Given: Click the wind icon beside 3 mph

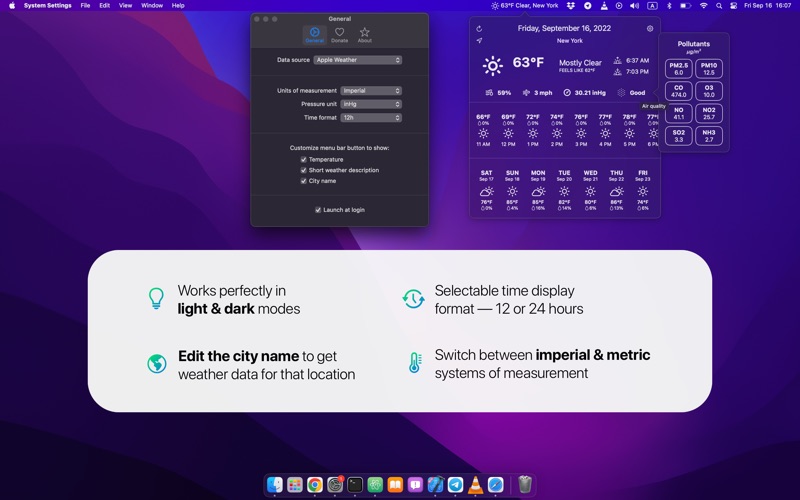Looking at the screenshot, I should 526,93.
